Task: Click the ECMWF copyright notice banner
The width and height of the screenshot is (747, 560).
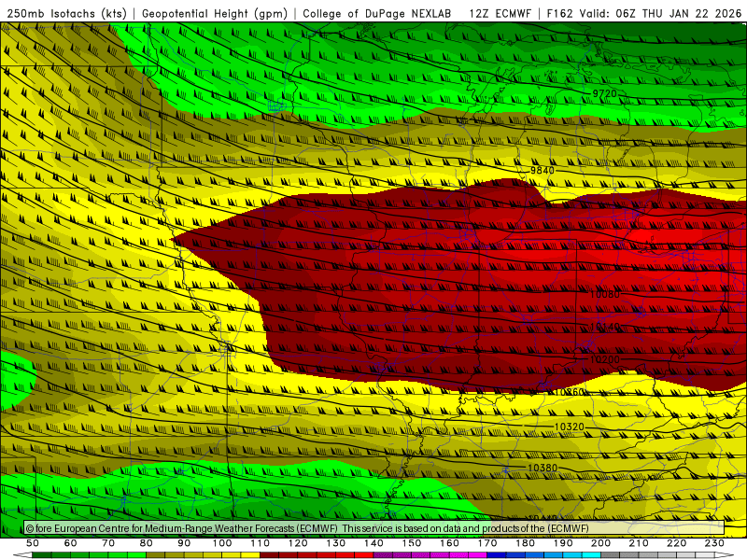Action: pyautogui.click(x=374, y=528)
